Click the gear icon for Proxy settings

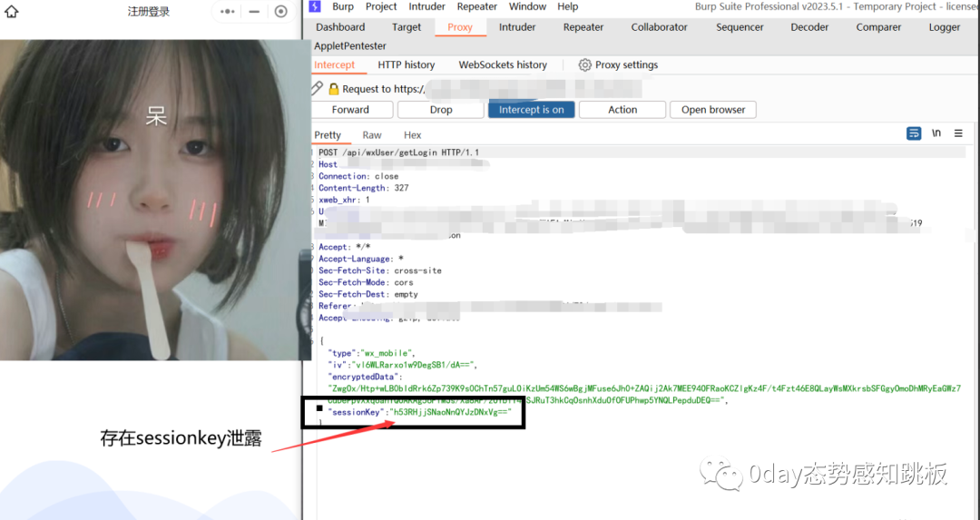[x=584, y=65]
